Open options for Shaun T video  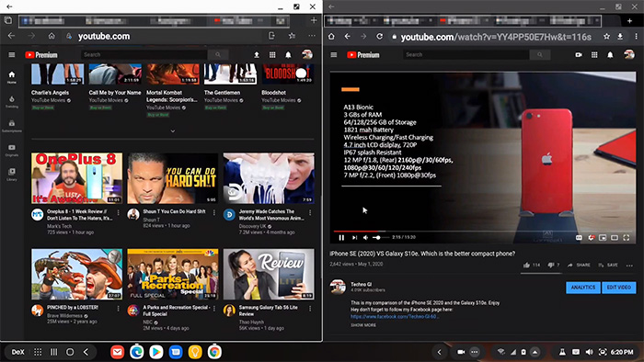214,212
